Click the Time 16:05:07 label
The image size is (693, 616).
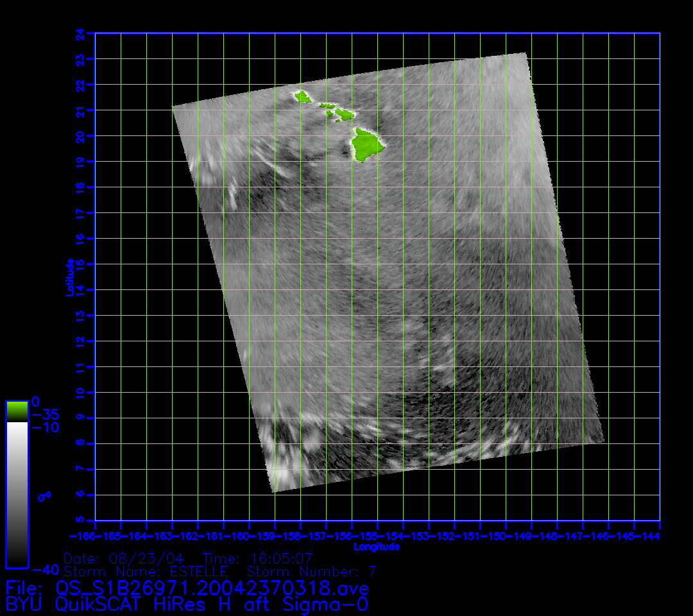point(258,558)
